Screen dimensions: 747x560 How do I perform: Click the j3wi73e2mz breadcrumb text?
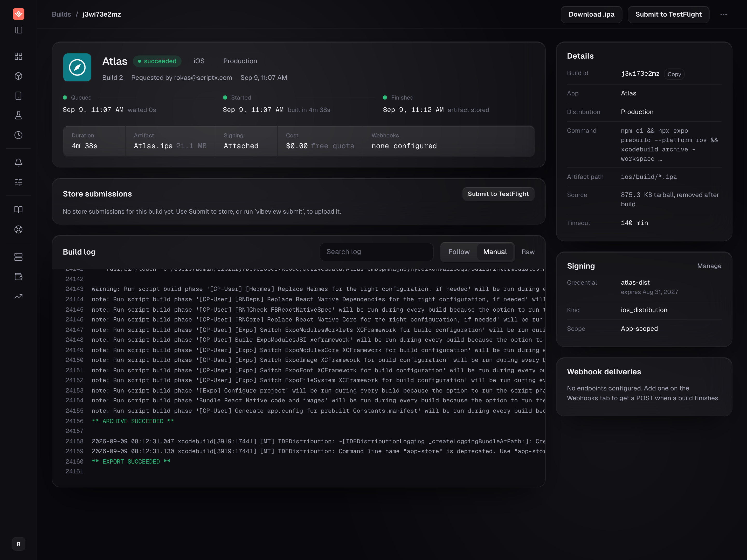tap(102, 14)
